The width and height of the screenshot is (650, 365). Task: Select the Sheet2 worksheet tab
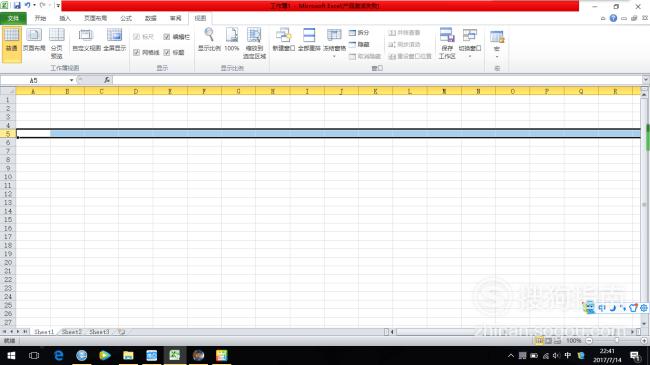point(72,332)
